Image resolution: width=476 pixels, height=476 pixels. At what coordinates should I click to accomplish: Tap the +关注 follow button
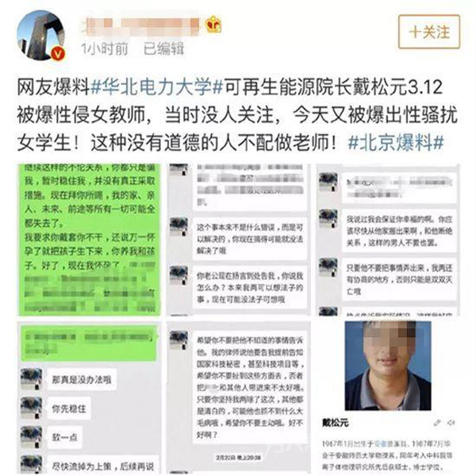(429, 32)
